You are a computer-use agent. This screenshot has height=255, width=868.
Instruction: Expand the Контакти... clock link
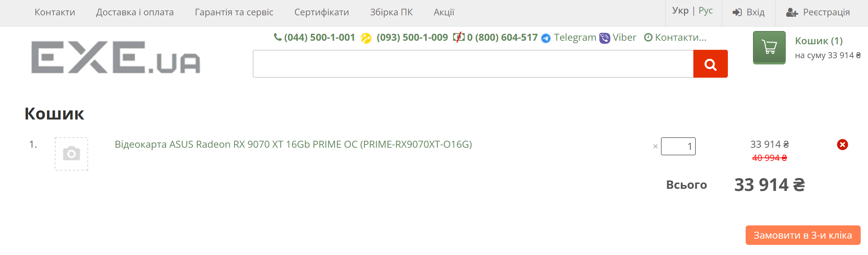675,37
